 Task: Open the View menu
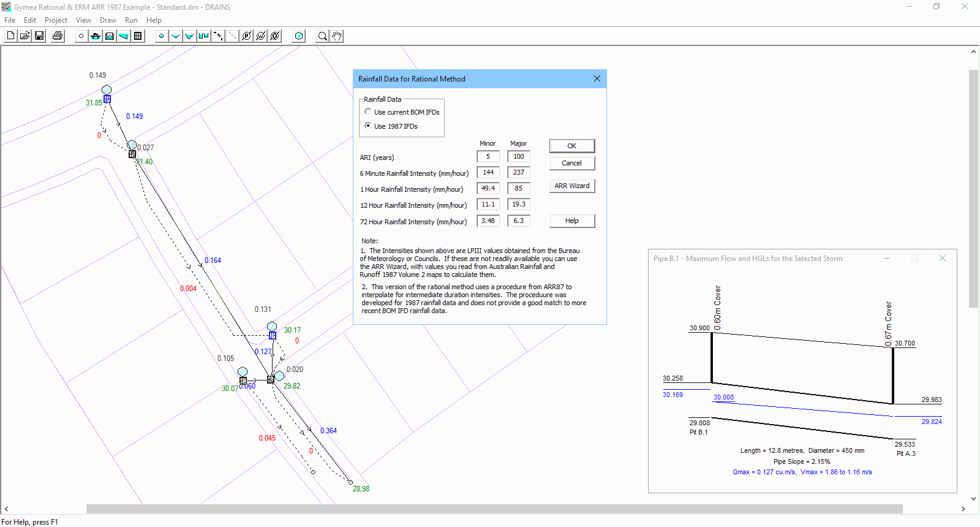(83, 20)
